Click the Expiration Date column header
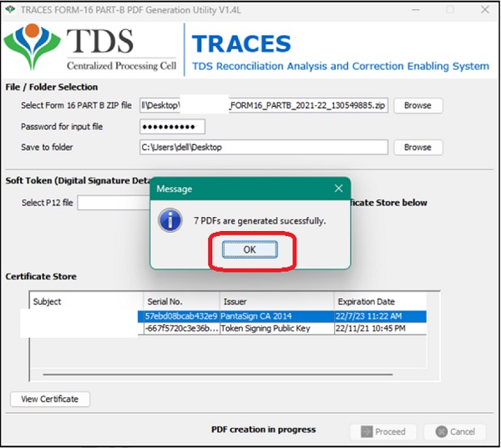 tap(380, 301)
